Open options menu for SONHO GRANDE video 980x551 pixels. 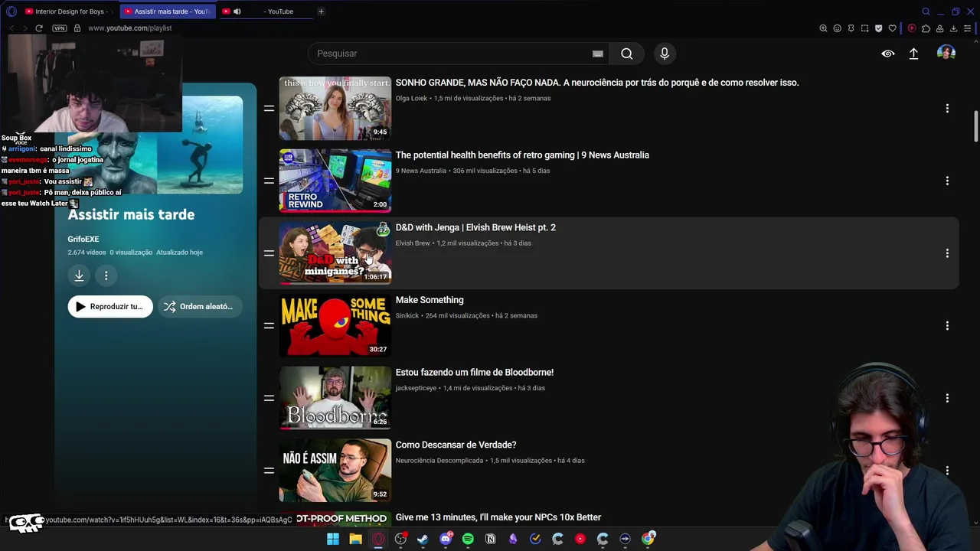pos(947,109)
